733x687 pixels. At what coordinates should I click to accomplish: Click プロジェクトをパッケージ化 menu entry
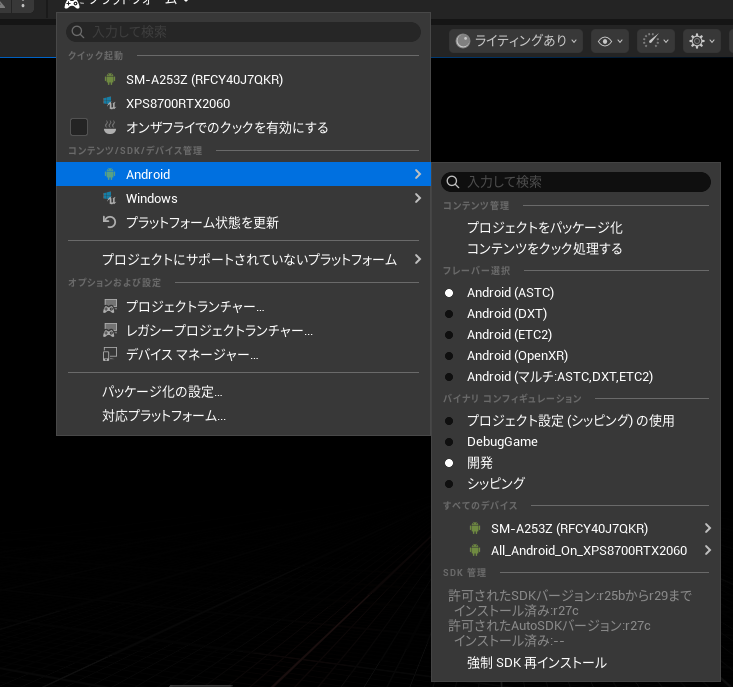(x=544, y=227)
